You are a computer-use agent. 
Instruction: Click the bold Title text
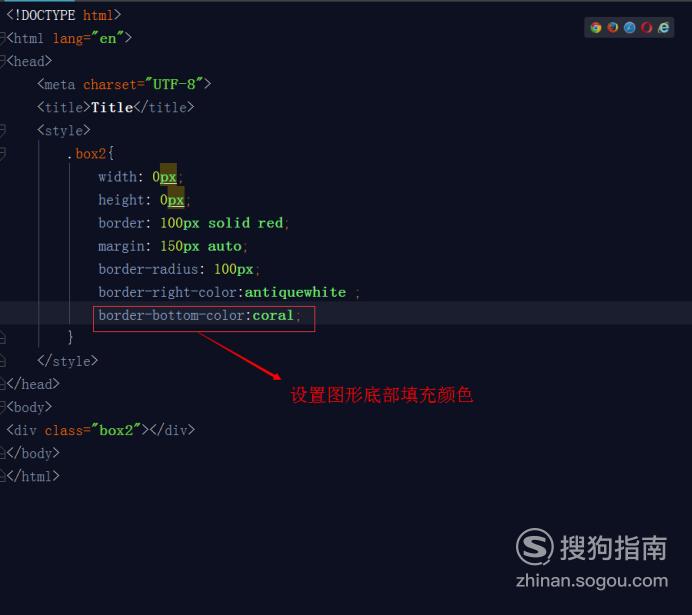112,107
